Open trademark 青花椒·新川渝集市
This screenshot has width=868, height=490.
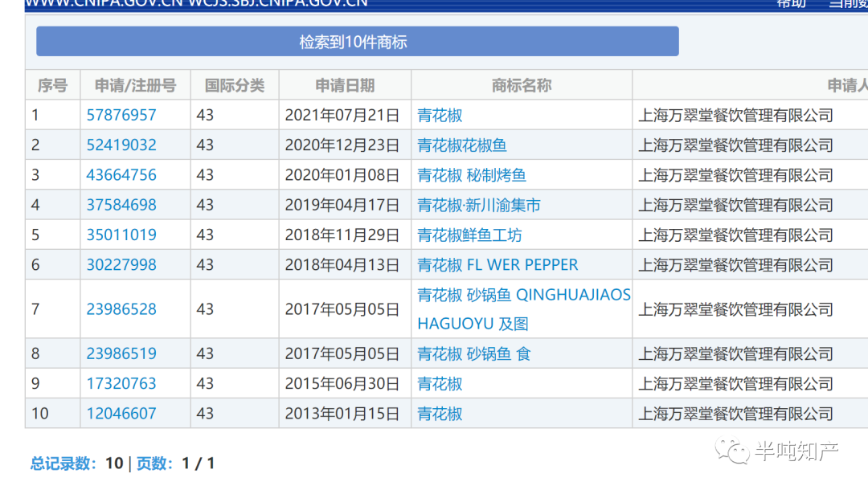point(479,206)
